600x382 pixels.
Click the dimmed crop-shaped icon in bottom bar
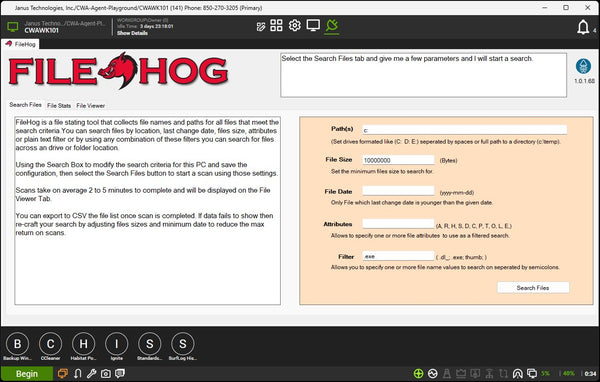(x=503, y=373)
